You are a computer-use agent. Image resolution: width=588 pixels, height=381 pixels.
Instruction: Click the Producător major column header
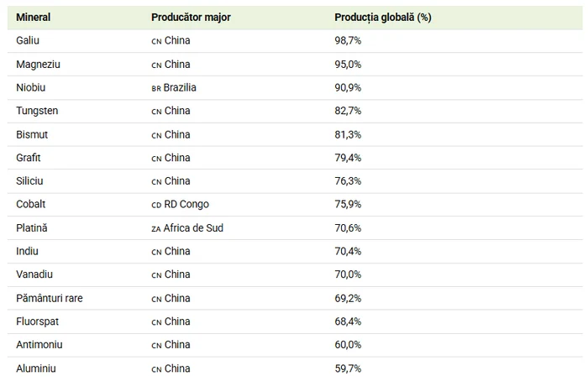point(191,18)
